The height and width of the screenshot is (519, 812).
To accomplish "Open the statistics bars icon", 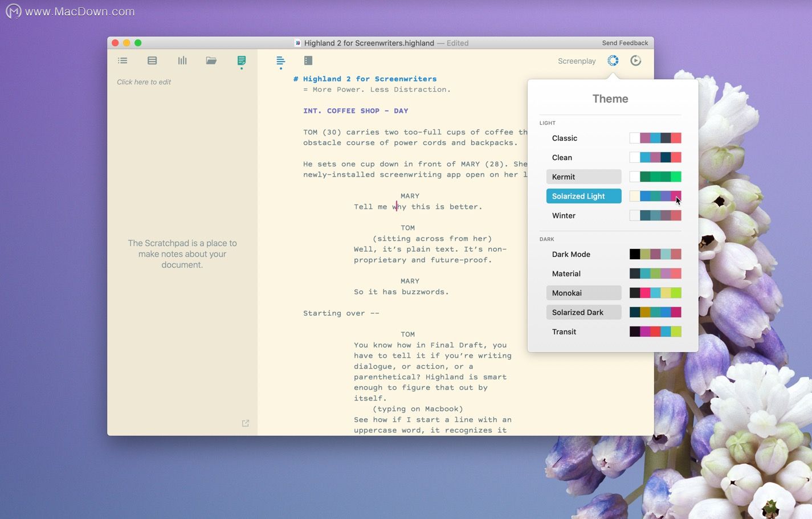I will (x=182, y=60).
